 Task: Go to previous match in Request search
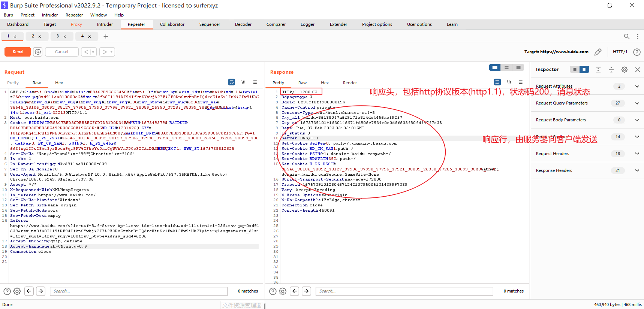[x=29, y=291]
